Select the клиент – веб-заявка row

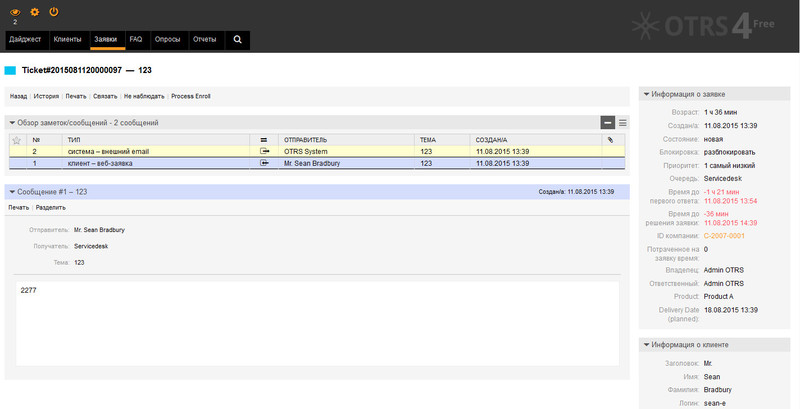coord(317,164)
